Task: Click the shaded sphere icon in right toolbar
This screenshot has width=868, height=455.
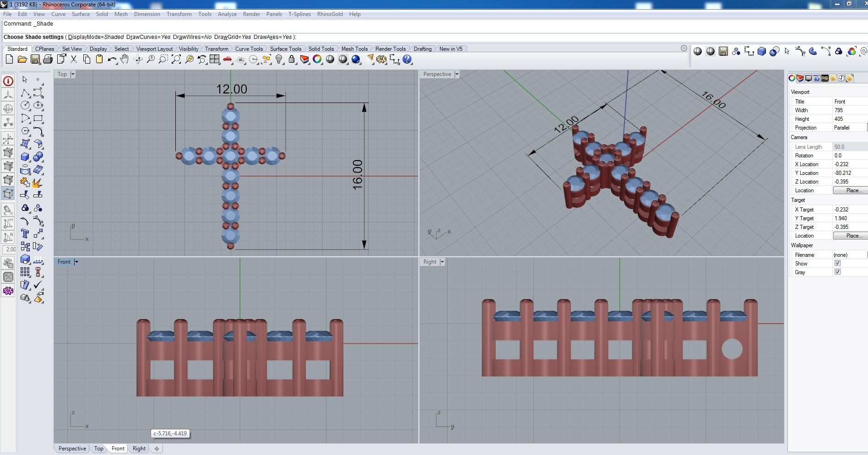Action: click(698, 51)
